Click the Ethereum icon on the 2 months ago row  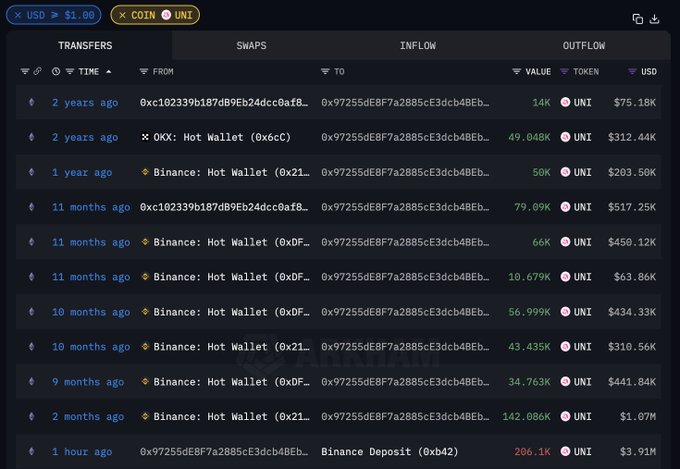(x=31, y=417)
